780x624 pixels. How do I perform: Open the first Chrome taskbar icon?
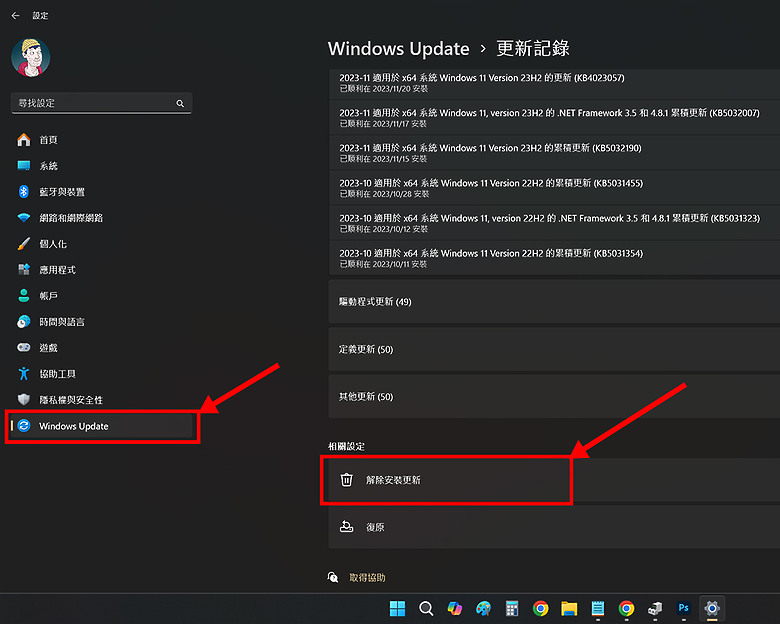point(541,608)
